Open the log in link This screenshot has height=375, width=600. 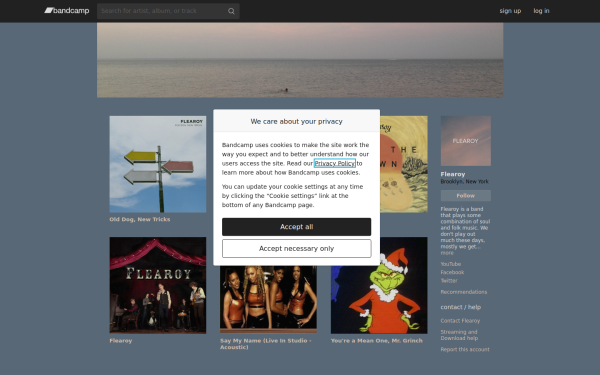pyautogui.click(x=541, y=11)
